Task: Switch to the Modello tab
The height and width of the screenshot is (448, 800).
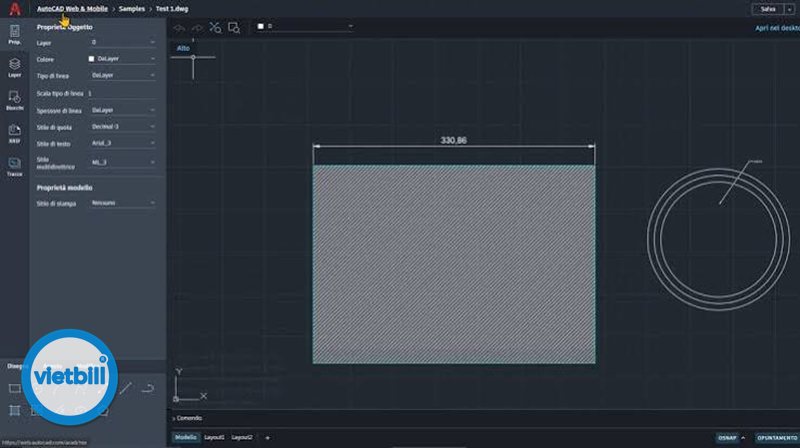Action: tap(186, 437)
